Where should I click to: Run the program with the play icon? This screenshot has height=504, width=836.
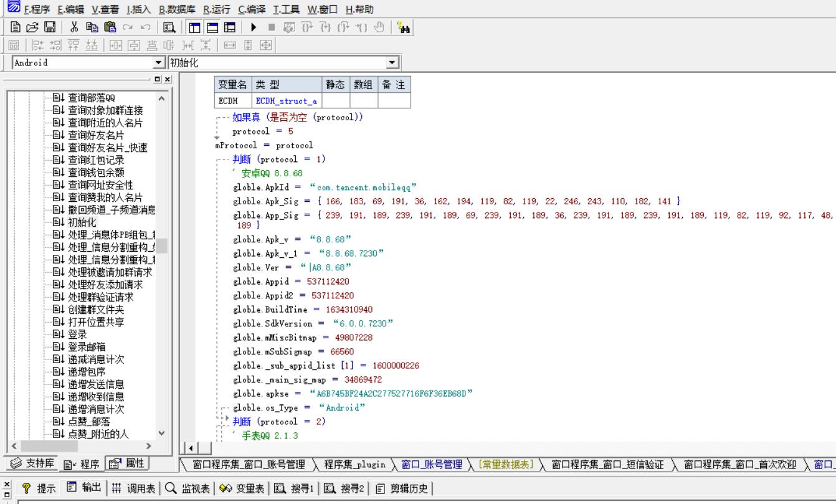click(x=254, y=27)
